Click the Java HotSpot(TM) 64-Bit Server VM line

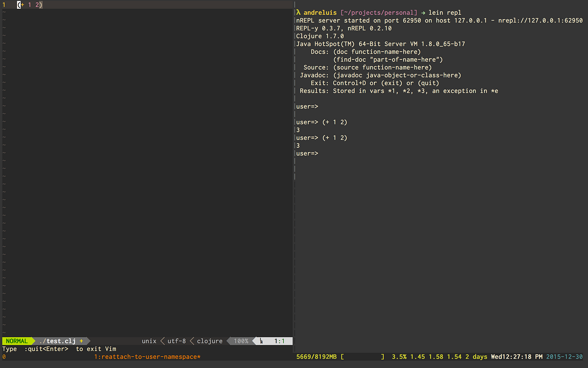tap(381, 44)
